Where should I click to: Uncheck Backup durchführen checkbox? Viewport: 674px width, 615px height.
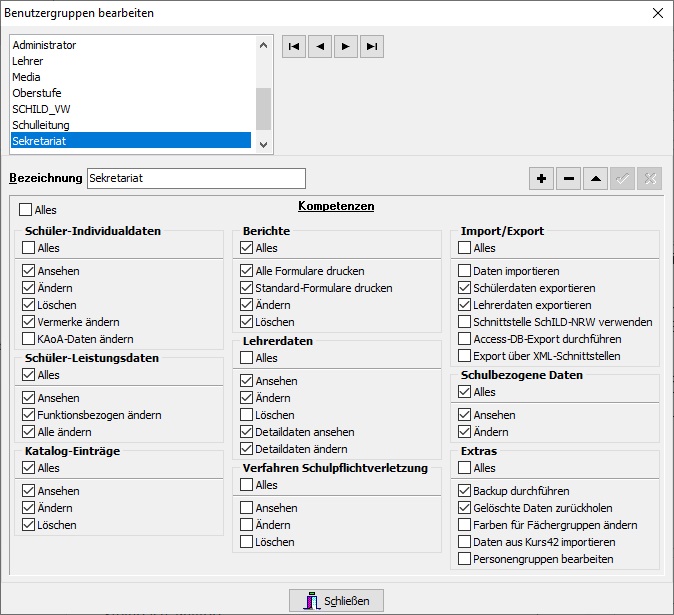coord(464,490)
